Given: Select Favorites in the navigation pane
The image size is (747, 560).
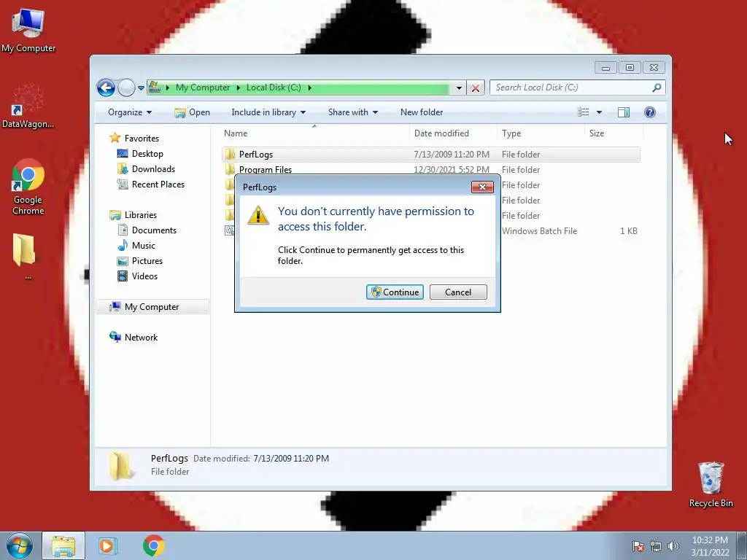Looking at the screenshot, I should 142,138.
